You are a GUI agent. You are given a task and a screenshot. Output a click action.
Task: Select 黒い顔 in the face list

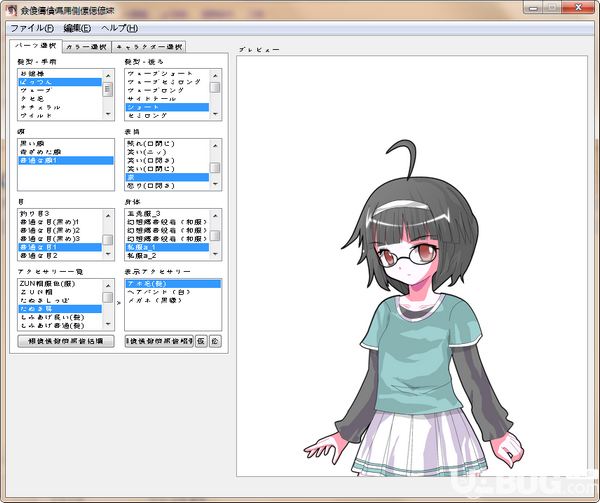pyautogui.click(x=66, y=143)
